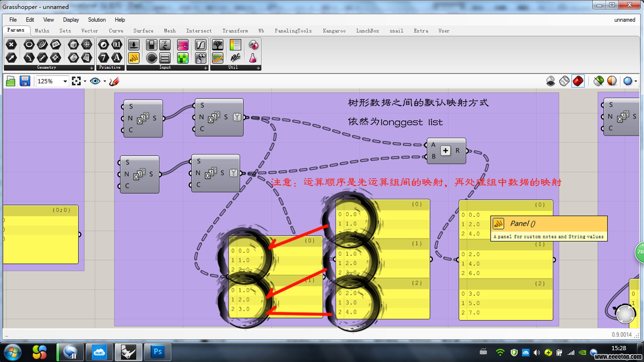Select the Boolean Toggle input icon

point(151,45)
